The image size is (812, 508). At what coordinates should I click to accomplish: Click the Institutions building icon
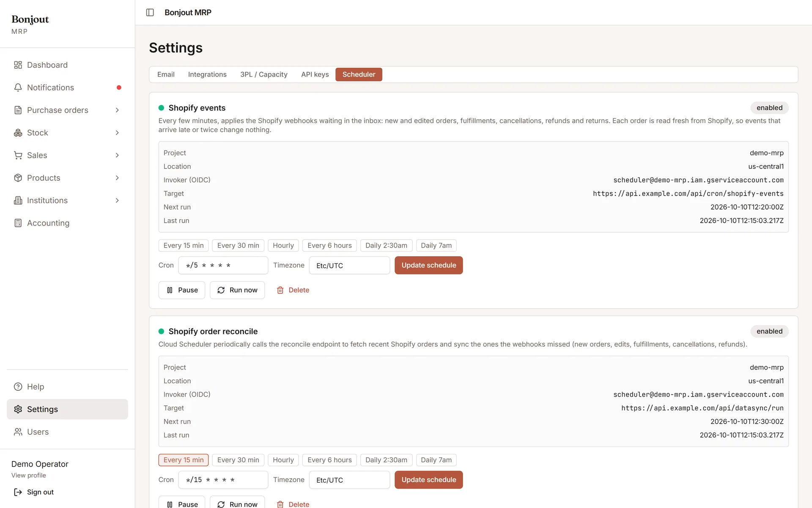[x=18, y=201]
